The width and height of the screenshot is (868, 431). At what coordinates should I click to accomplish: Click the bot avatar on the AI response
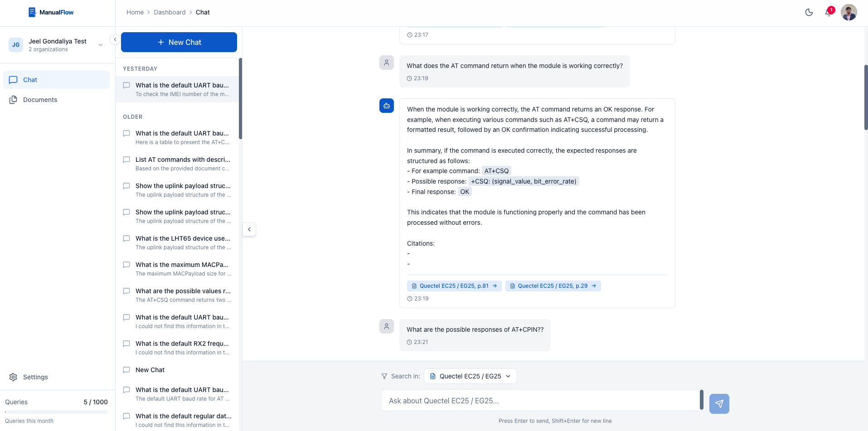(386, 106)
